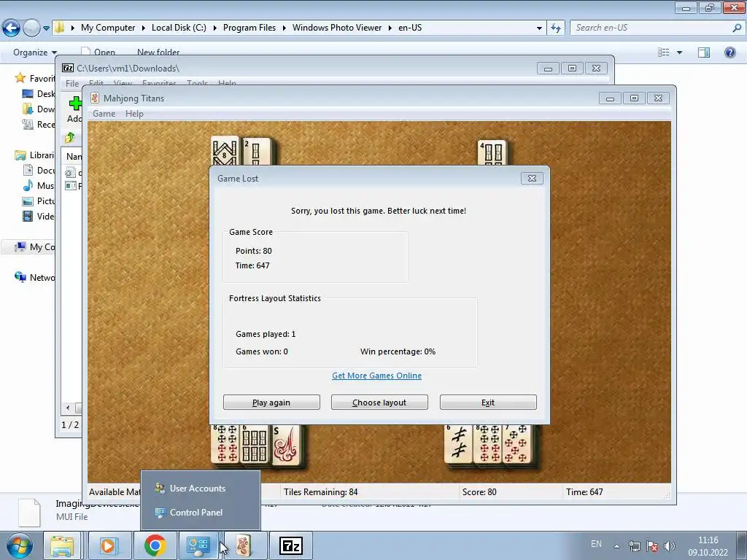This screenshot has width=747, height=560.
Task: Click the Explorer Forward arrow button
Action: click(x=31, y=28)
